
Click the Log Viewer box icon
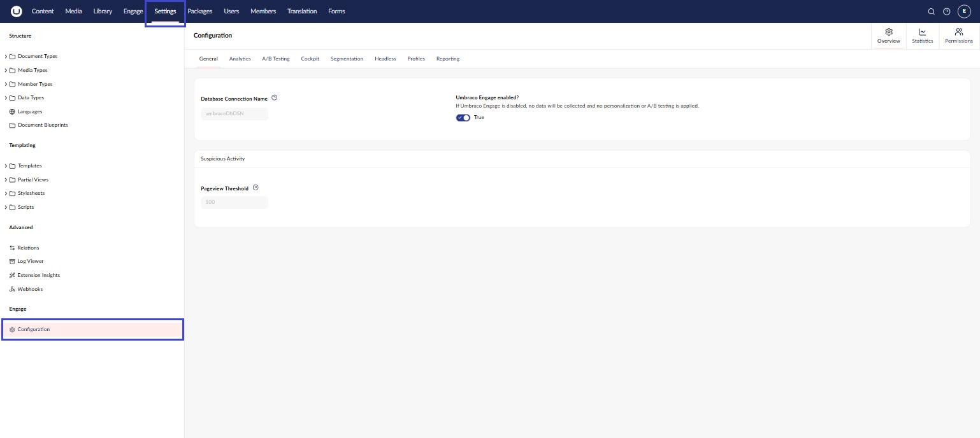[x=12, y=262]
